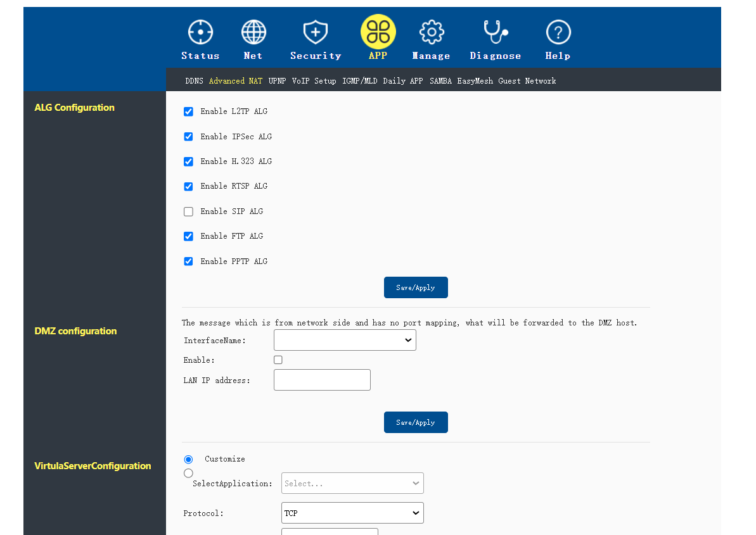Select the highlighted APP icon
The image size is (756, 535).
coord(378,32)
